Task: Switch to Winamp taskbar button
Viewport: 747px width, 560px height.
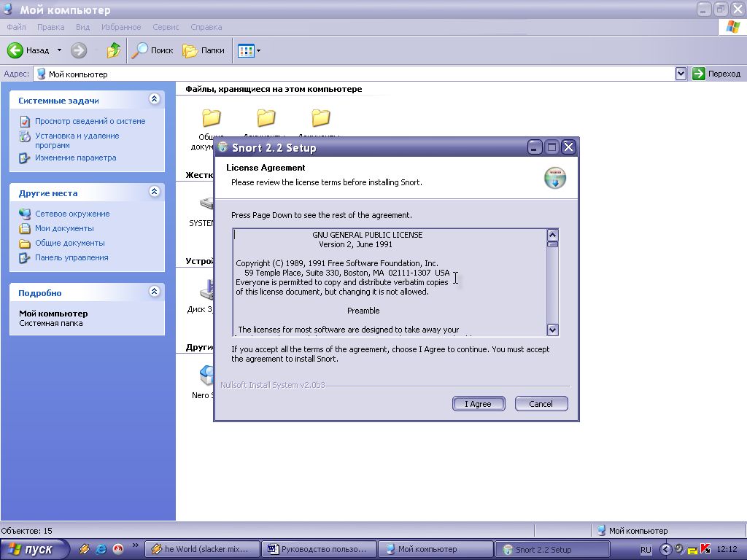Action: pos(203,549)
